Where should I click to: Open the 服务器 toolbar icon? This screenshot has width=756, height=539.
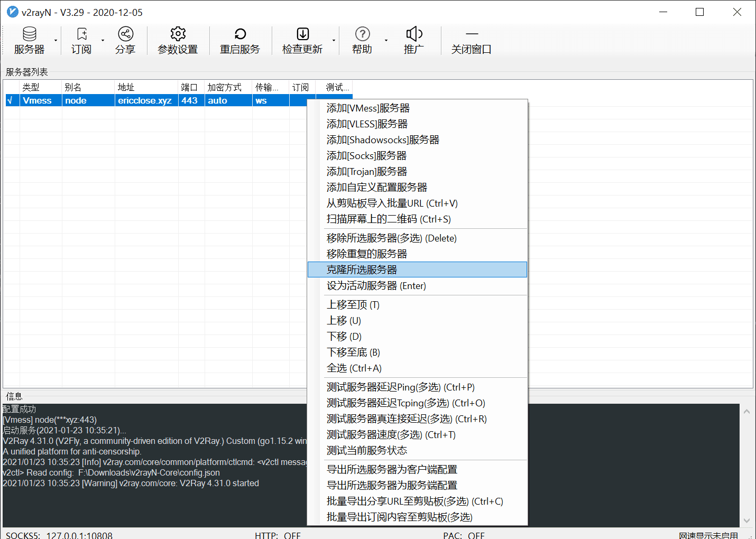pyautogui.click(x=30, y=34)
